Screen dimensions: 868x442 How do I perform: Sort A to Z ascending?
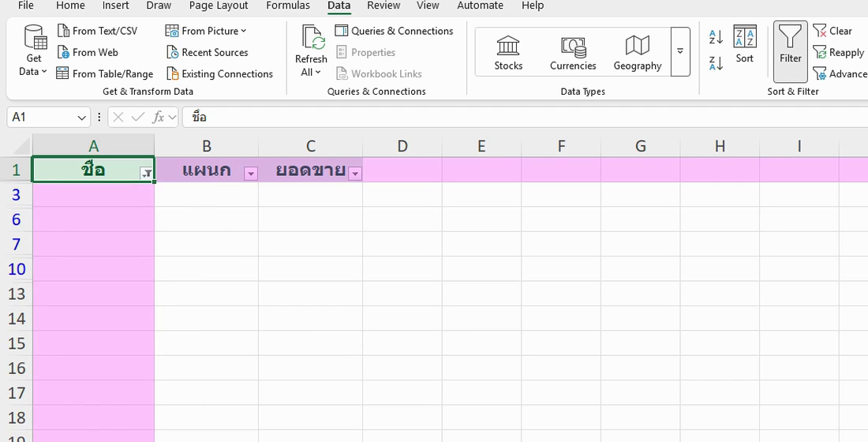click(716, 37)
